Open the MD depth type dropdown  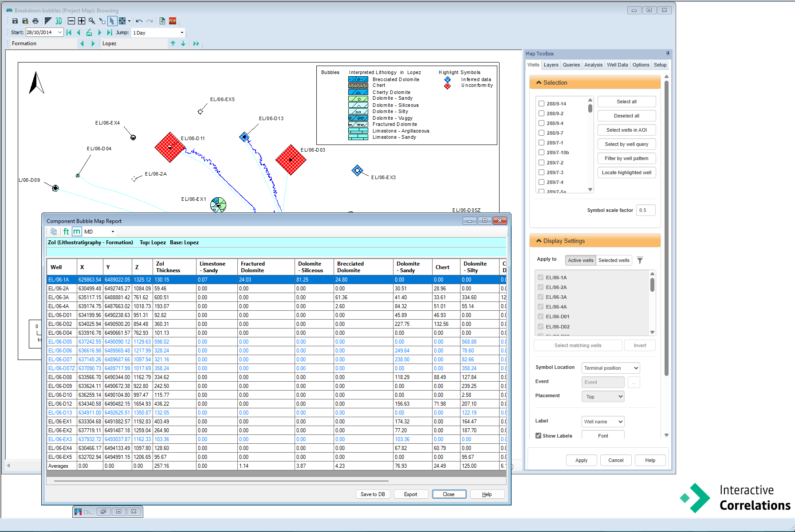point(113,231)
